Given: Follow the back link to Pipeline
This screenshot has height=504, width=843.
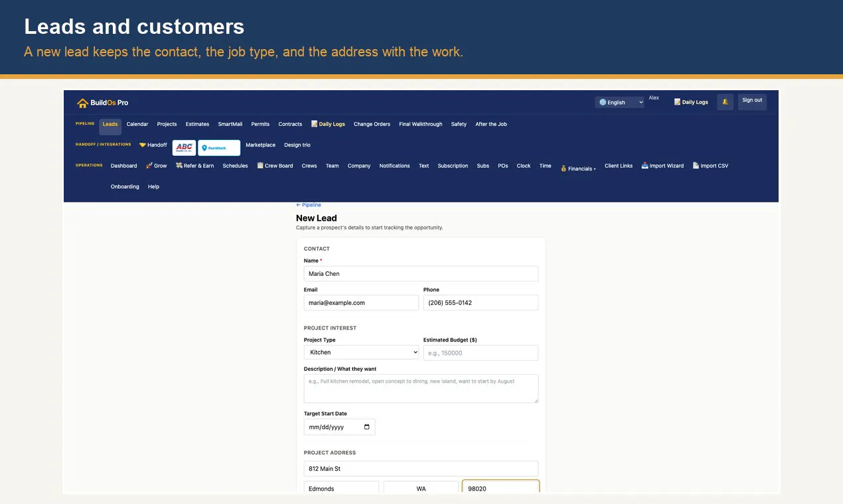Looking at the screenshot, I should point(308,205).
